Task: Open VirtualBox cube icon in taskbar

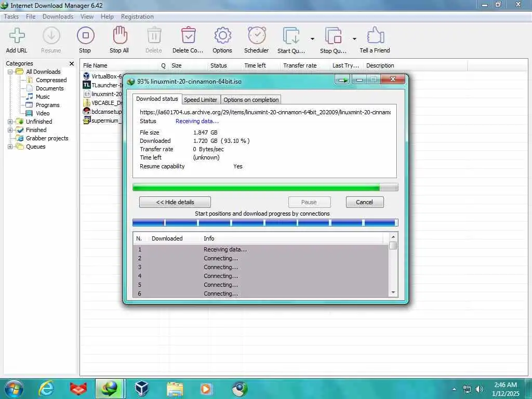Action: (x=141, y=389)
